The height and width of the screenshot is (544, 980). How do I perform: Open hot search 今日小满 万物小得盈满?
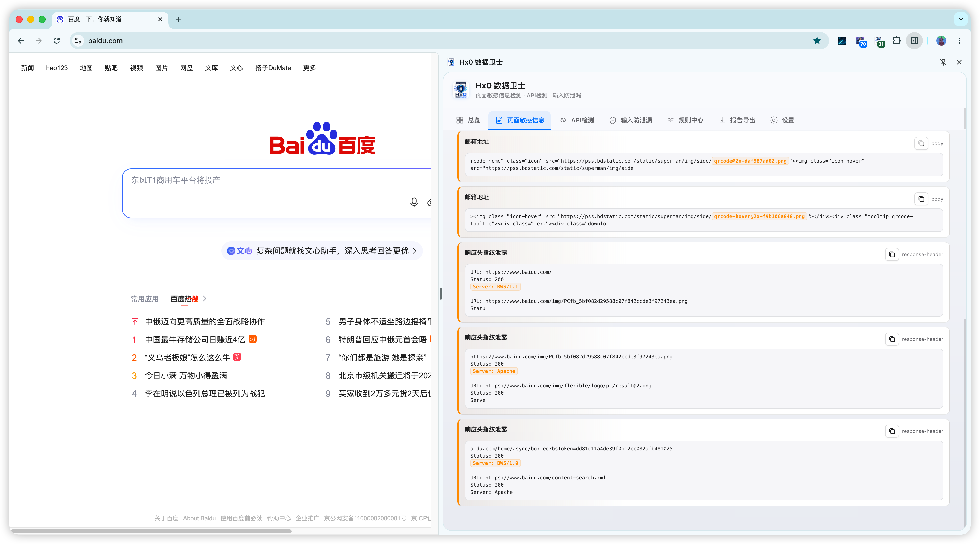coord(186,375)
